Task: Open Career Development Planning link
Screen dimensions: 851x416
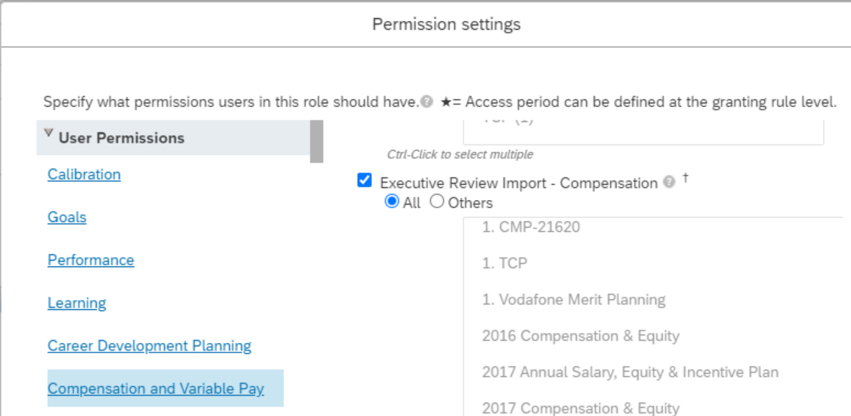Action: tap(149, 346)
